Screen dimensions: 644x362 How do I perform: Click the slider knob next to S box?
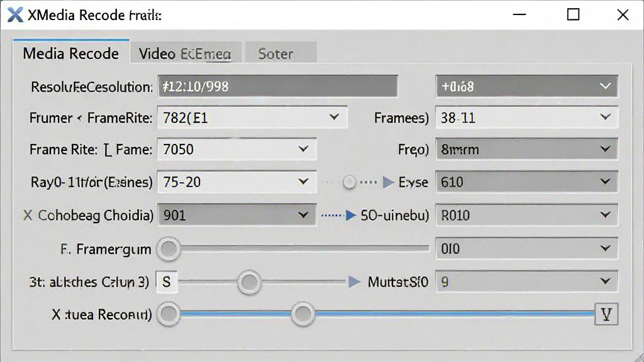249,282
